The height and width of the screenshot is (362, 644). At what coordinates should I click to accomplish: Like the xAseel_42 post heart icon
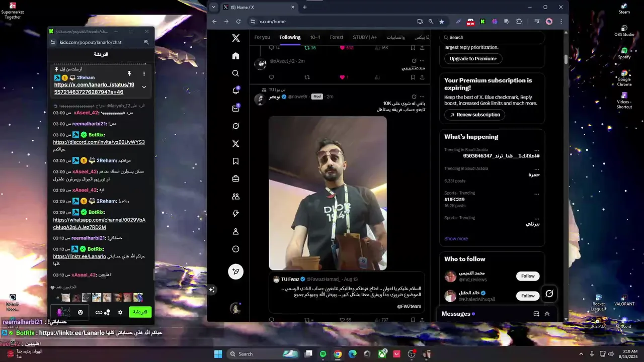342,77
